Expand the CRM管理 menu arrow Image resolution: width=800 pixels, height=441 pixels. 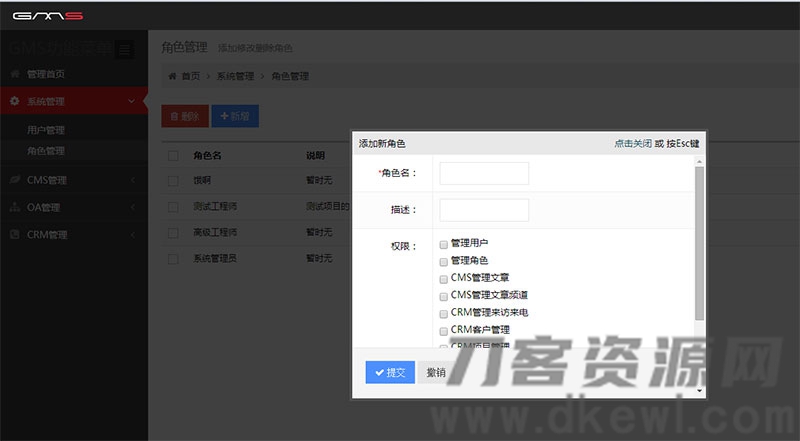[132, 235]
